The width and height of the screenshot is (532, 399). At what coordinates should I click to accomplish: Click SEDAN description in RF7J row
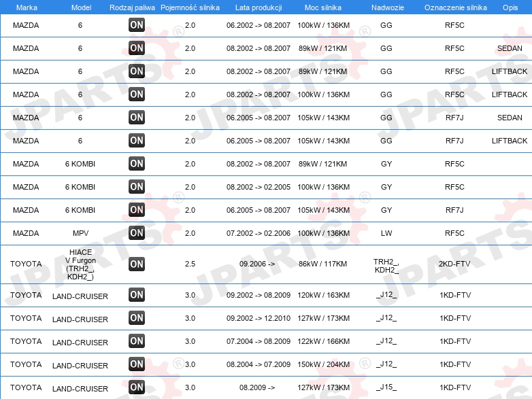pyautogui.click(x=510, y=118)
